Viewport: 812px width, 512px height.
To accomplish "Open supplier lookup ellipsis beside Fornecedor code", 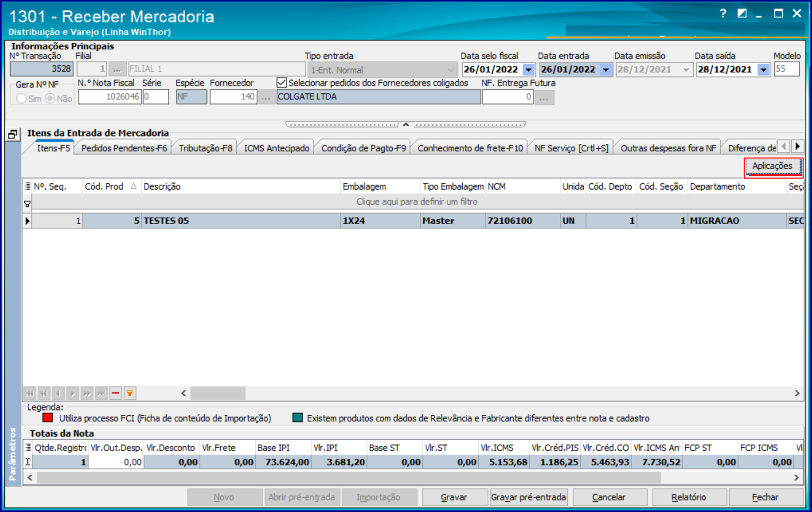I will pos(266,97).
